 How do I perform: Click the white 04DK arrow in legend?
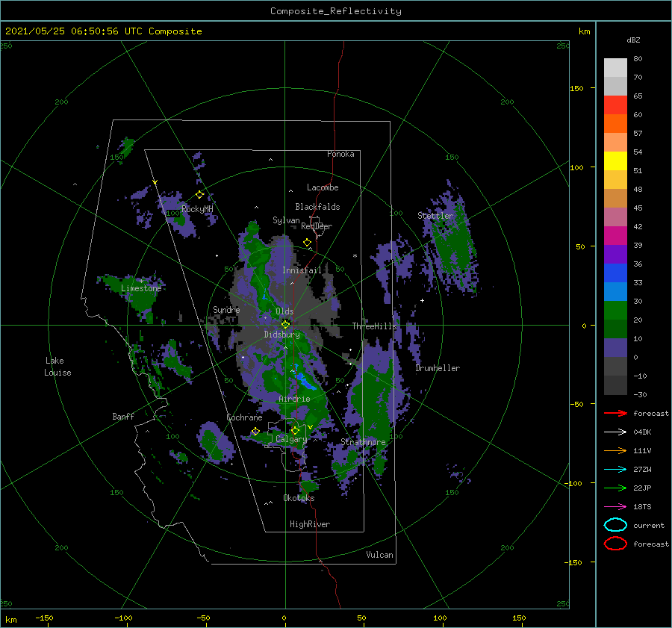click(x=615, y=432)
